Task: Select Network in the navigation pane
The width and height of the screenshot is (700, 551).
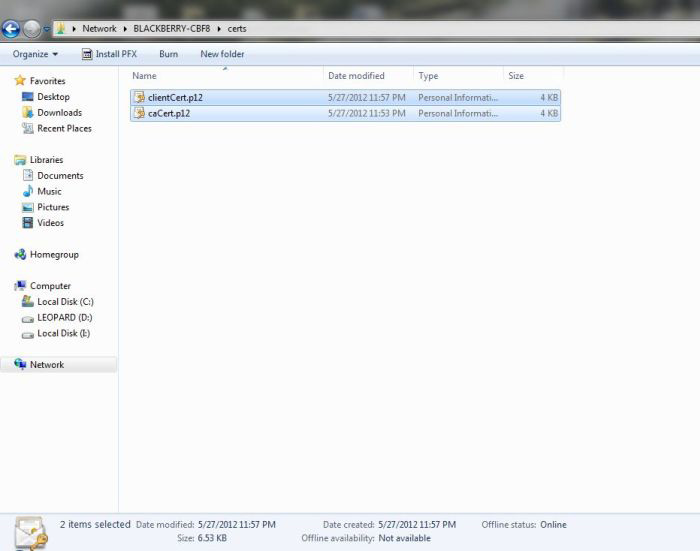Action: pyautogui.click(x=47, y=365)
